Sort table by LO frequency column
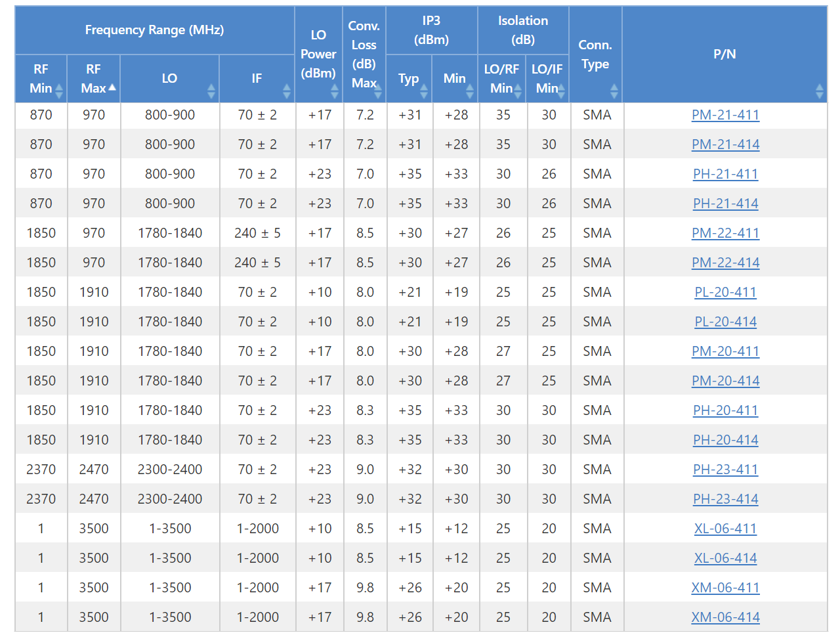840x635 pixels. click(x=211, y=91)
